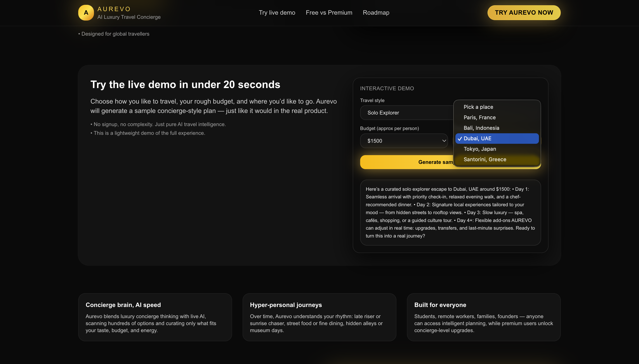Choose Bali, Indonesia from destination list

coord(481,128)
